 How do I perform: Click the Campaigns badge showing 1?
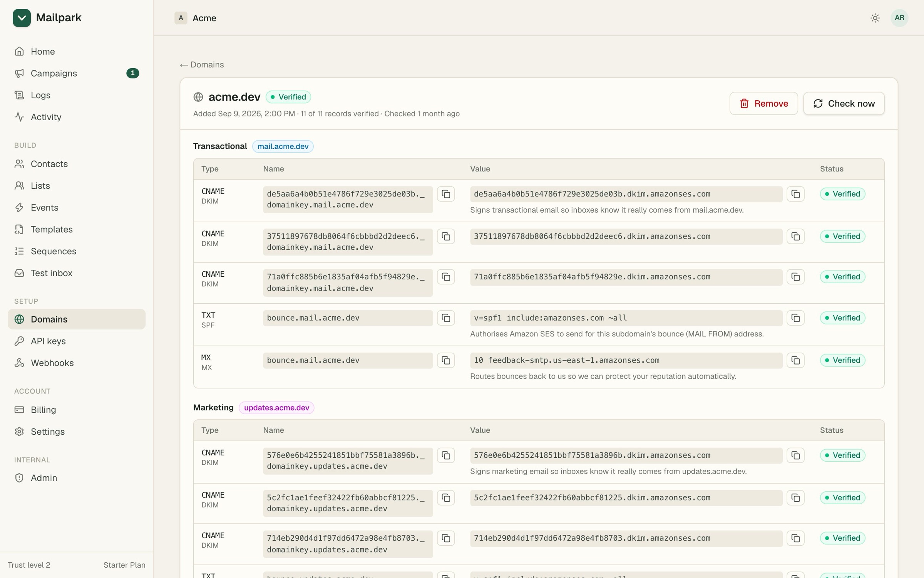coord(133,73)
